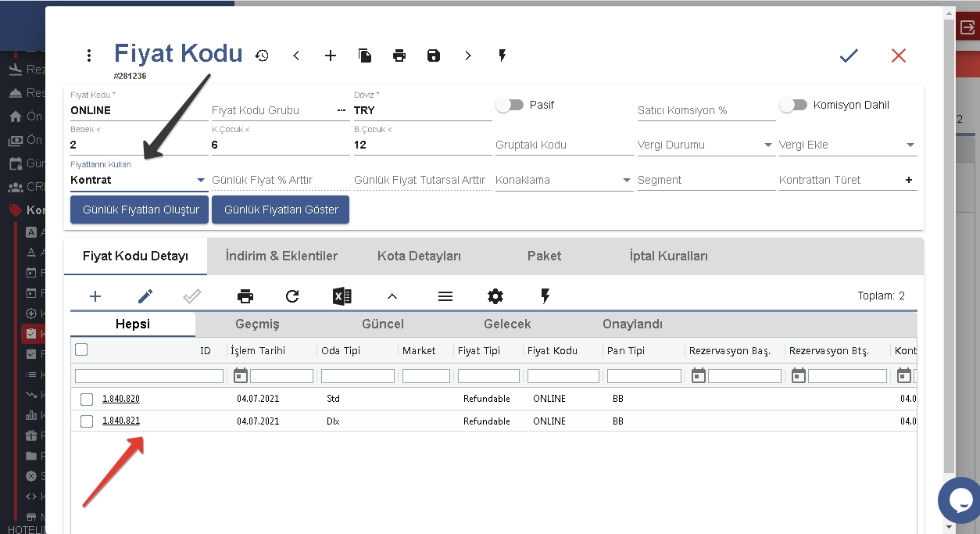Click the pencil edit icon in grid toolbar

(x=145, y=296)
